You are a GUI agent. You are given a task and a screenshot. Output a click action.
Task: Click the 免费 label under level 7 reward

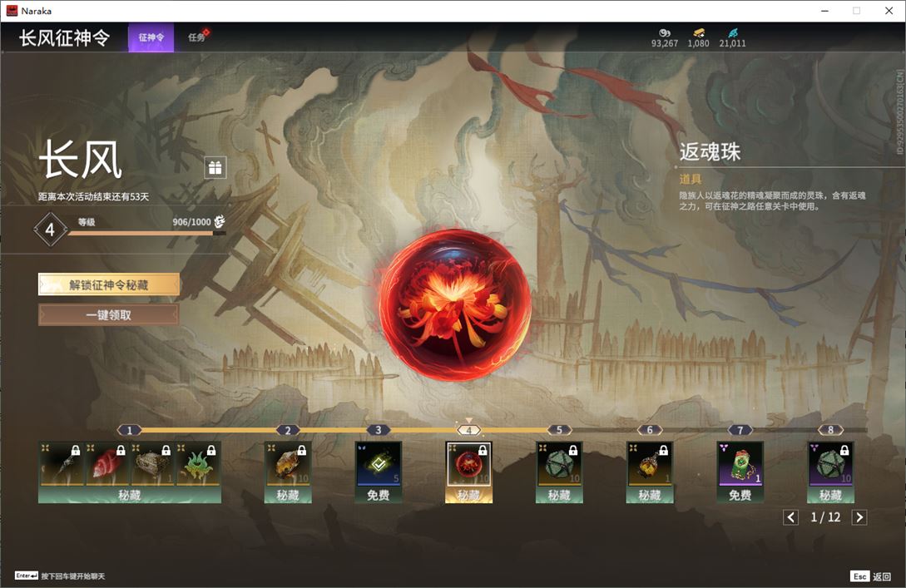tap(740, 494)
